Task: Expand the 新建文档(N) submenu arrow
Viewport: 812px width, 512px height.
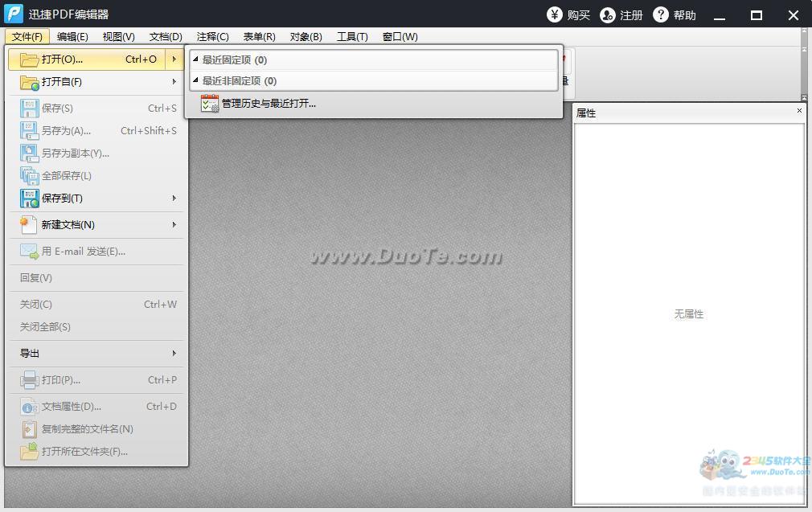Action: (174, 225)
